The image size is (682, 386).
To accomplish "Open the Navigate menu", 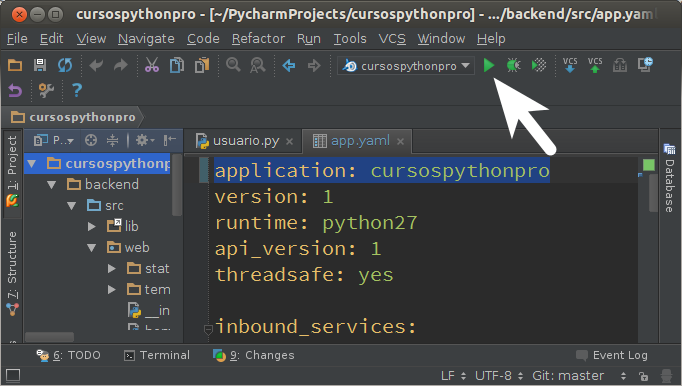I will tap(146, 39).
